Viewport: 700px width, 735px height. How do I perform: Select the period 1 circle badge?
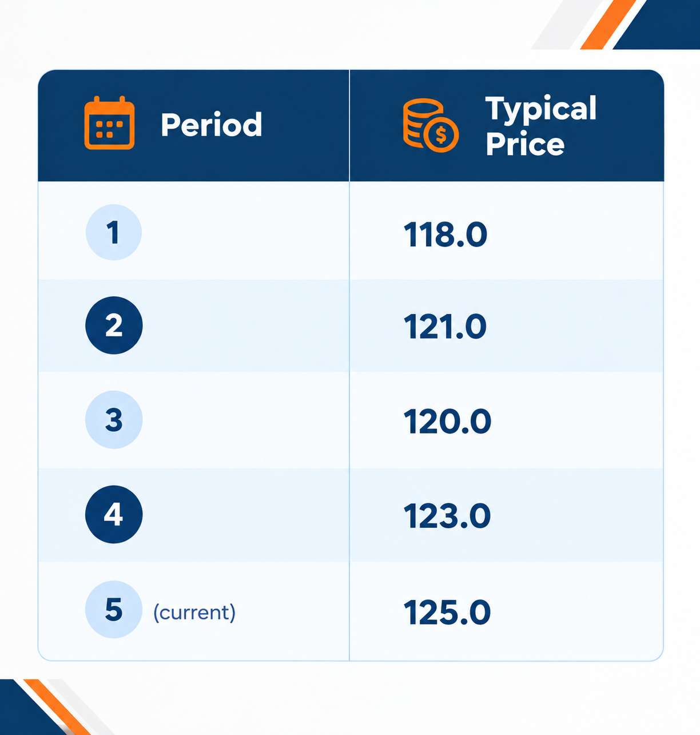click(x=114, y=232)
